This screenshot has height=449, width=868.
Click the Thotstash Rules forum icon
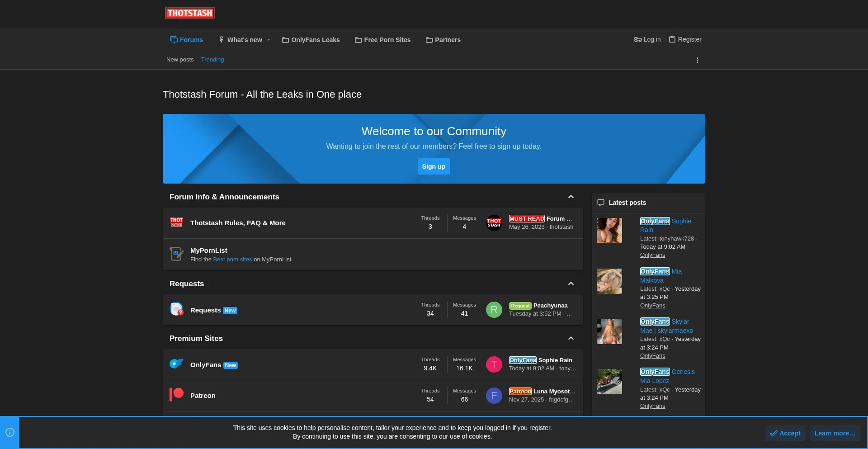[176, 222]
